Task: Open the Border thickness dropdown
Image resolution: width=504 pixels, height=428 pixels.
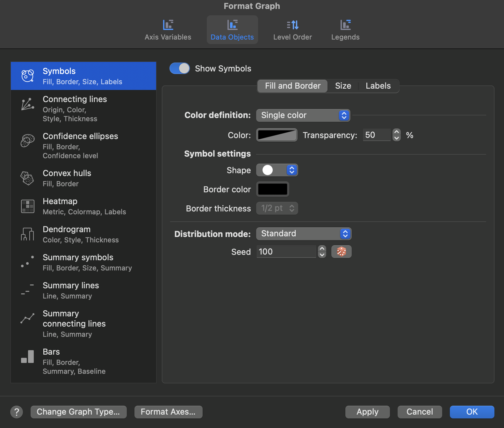Action: click(277, 208)
